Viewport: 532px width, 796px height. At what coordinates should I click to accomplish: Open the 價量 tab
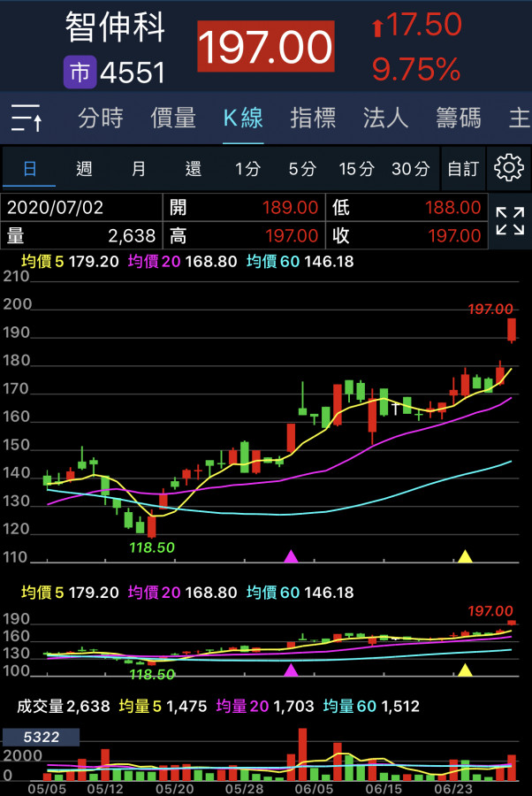pyautogui.click(x=173, y=118)
